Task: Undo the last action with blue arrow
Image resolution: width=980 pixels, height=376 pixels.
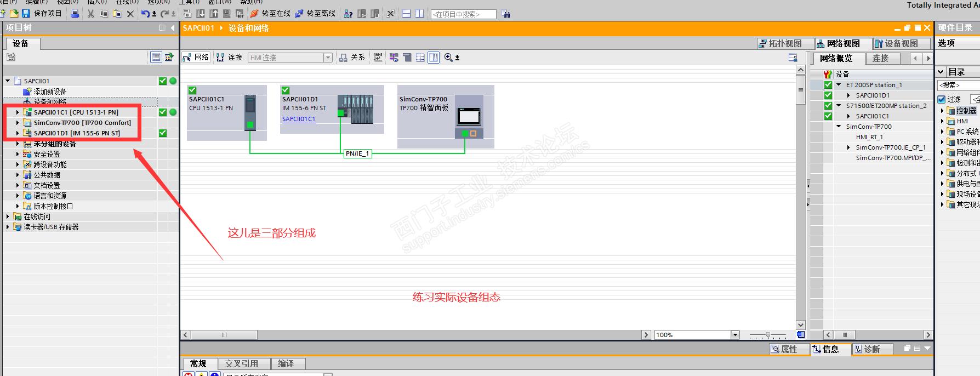Action: click(145, 14)
